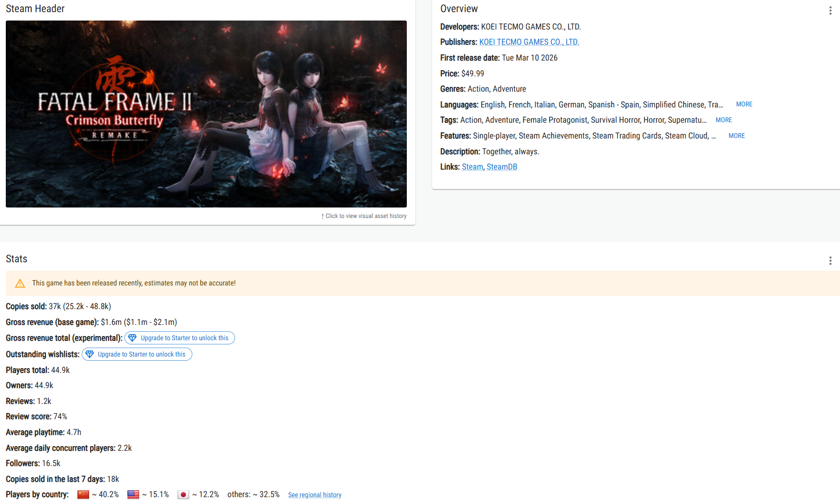Open the Steam store link
Image resolution: width=840 pixels, height=504 pixels.
[x=472, y=167]
